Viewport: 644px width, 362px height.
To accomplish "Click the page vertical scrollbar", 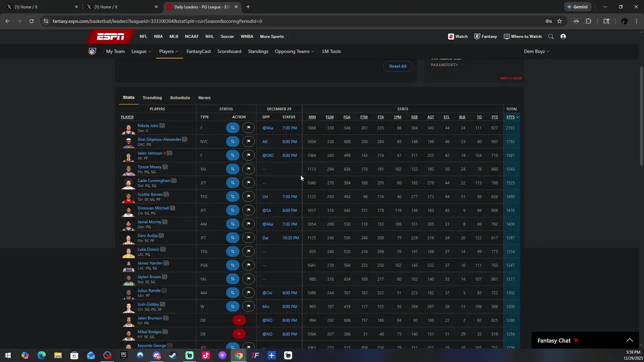I will click(641, 117).
